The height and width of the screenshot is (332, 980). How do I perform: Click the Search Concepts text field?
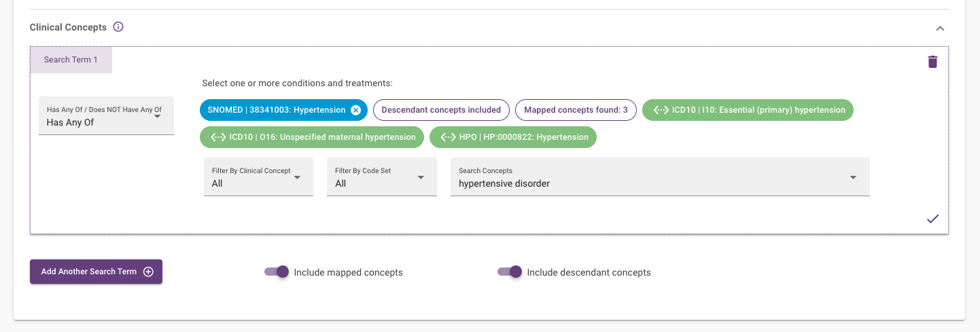coord(646,183)
